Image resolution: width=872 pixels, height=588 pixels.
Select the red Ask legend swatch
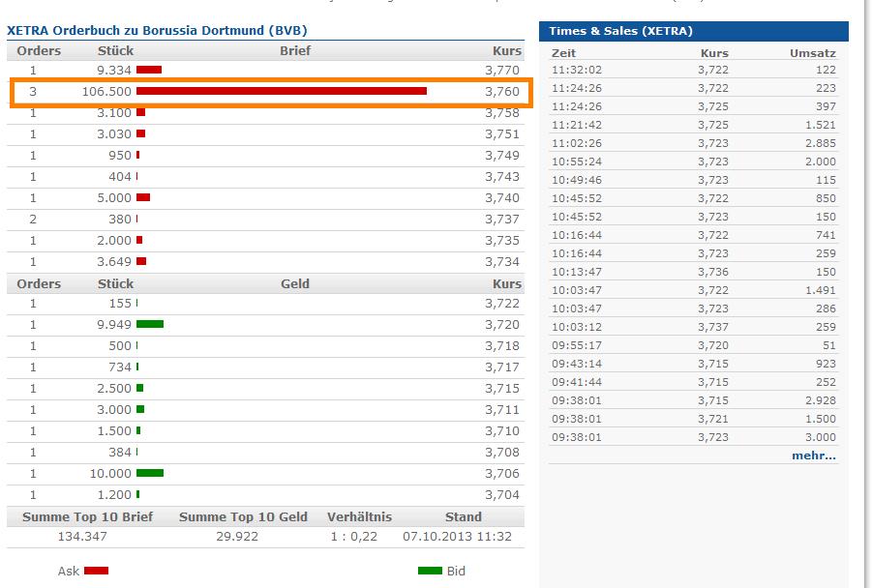click(x=96, y=571)
